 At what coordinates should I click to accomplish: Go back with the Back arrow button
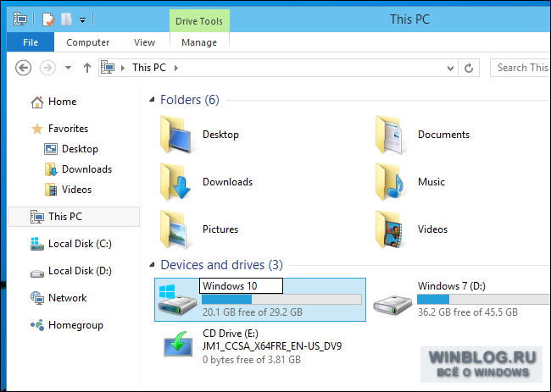click(x=24, y=68)
